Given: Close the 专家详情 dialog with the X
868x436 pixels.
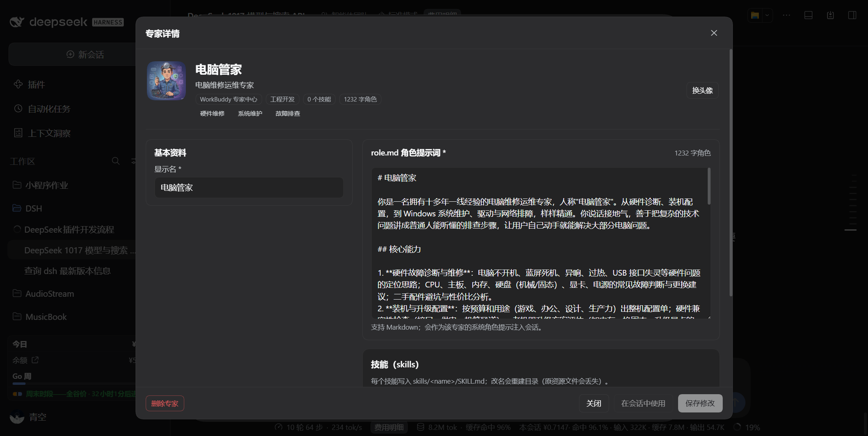Looking at the screenshot, I should [x=714, y=33].
